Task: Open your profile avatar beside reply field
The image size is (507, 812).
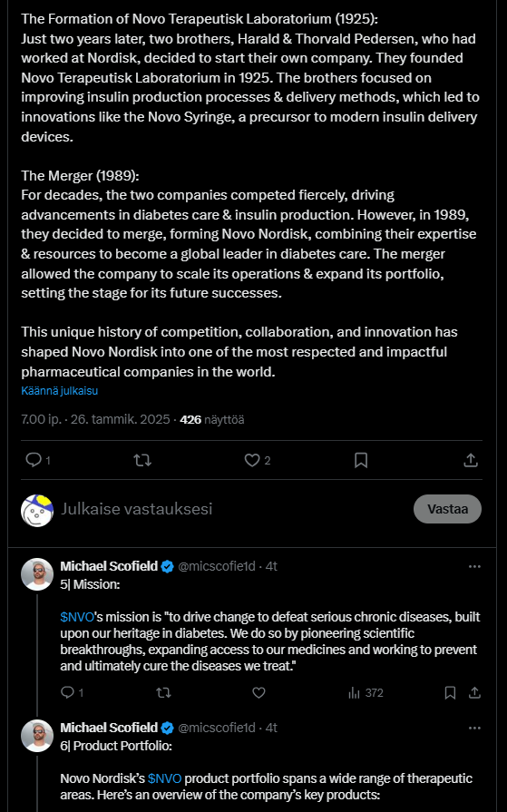Action: click(x=37, y=510)
